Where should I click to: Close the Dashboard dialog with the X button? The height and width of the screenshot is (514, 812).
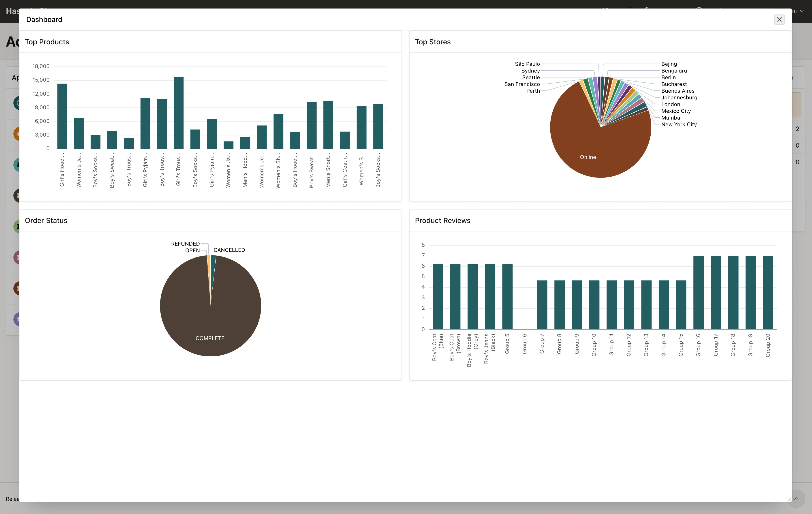point(779,19)
